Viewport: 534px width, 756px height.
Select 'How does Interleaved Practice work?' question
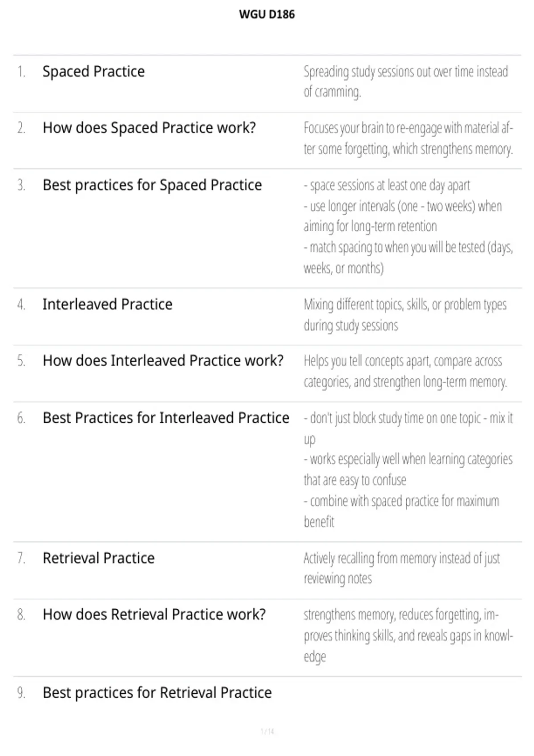[163, 361]
